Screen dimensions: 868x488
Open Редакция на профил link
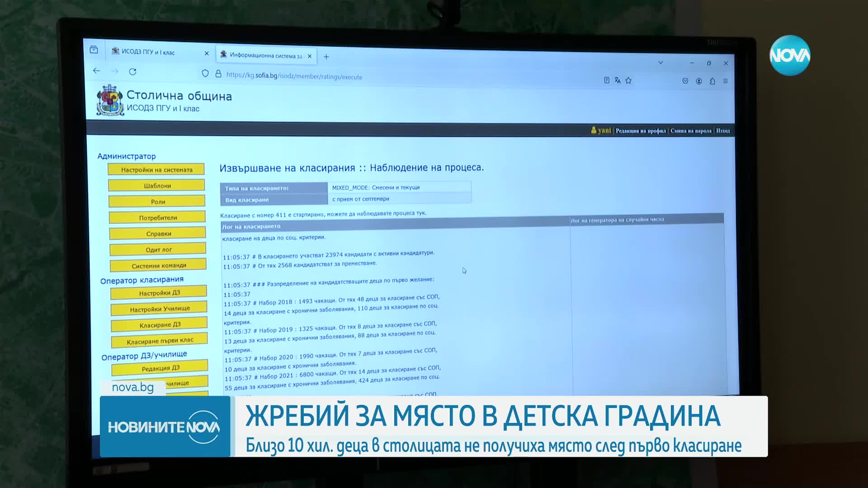[x=640, y=131]
